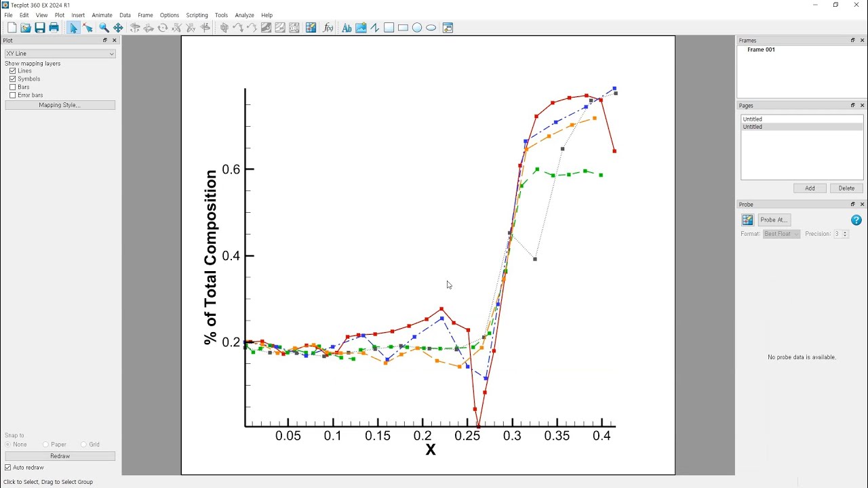This screenshot has width=868, height=488.
Task: Open the Data menu
Action: click(x=125, y=15)
